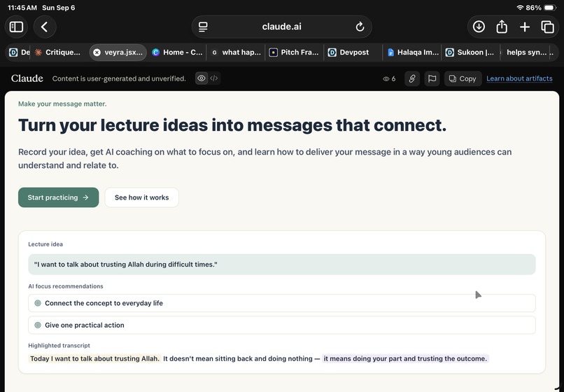
Task: Switch to artifact preview eye view
Action: coord(202,78)
